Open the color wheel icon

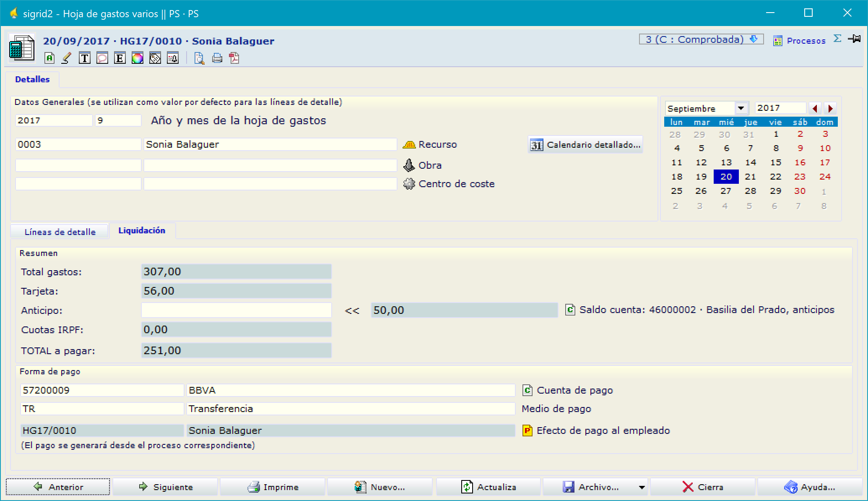click(x=137, y=58)
